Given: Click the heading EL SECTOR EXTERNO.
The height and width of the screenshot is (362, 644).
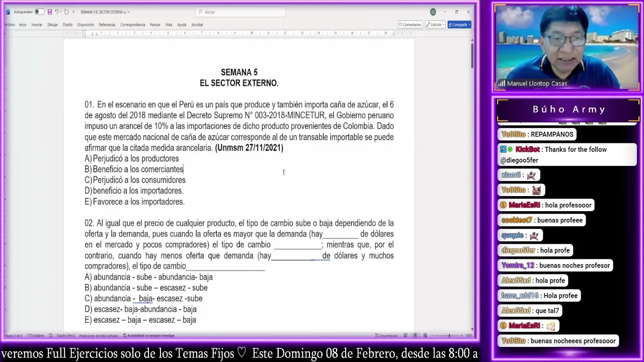Looking at the screenshot, I should [x=239, y=83].
